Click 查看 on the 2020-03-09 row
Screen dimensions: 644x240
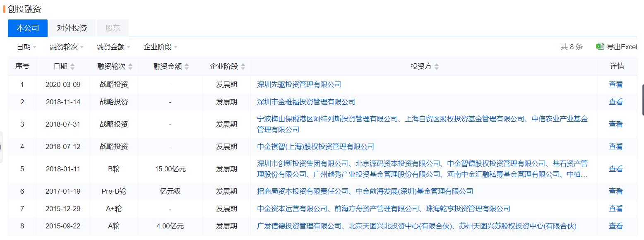coord(616,84)
